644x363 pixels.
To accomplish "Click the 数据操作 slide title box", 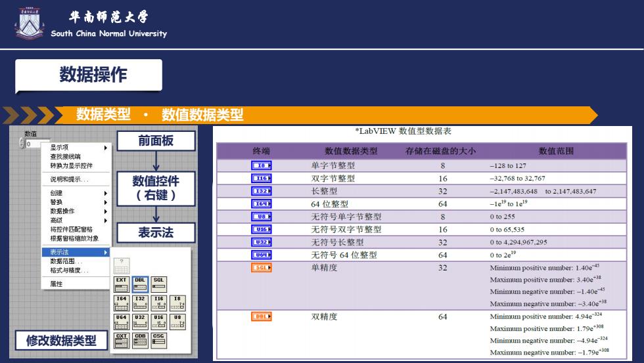I will [89, 75].
